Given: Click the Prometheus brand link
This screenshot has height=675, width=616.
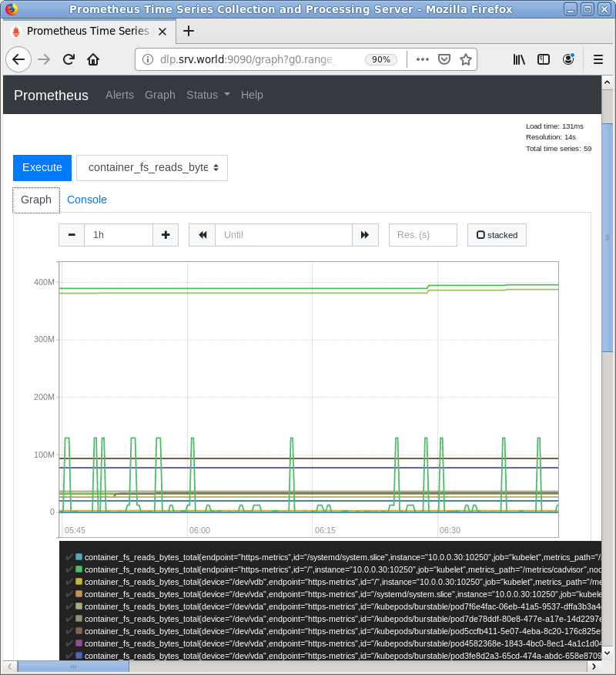Looking at the screenshot, I should pos(51,95).
